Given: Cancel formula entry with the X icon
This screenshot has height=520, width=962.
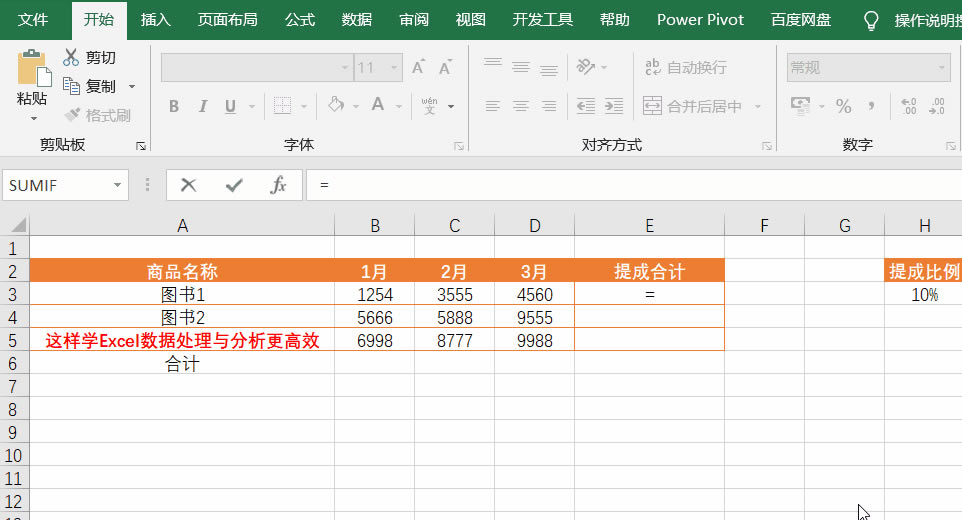Looking at the screenshot, I should [x=188, y=185].
